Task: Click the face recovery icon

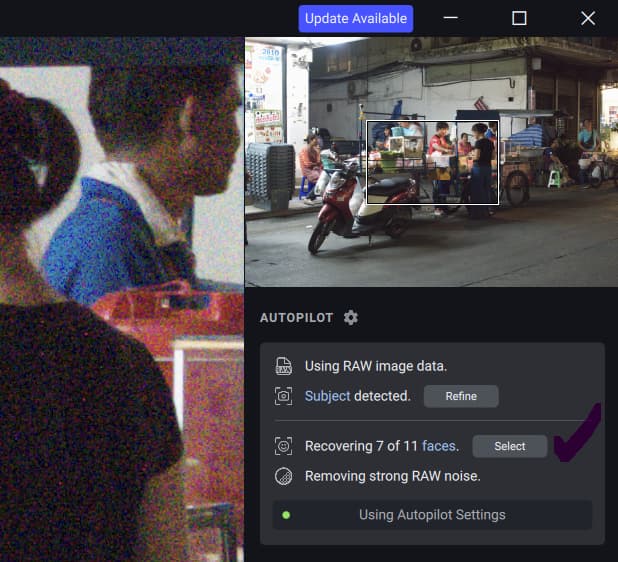Action: coord(284,446)
